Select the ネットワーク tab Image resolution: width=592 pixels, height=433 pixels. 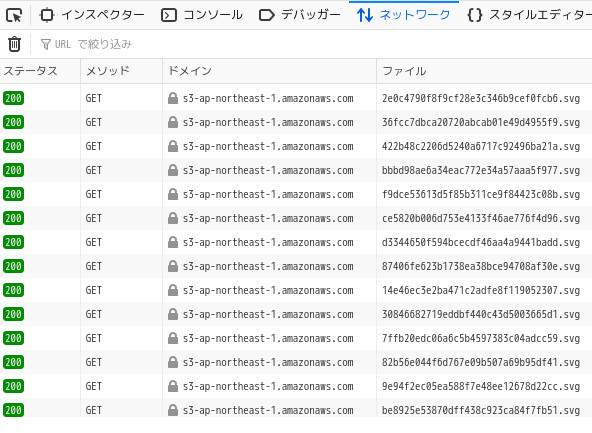(404, 15)
